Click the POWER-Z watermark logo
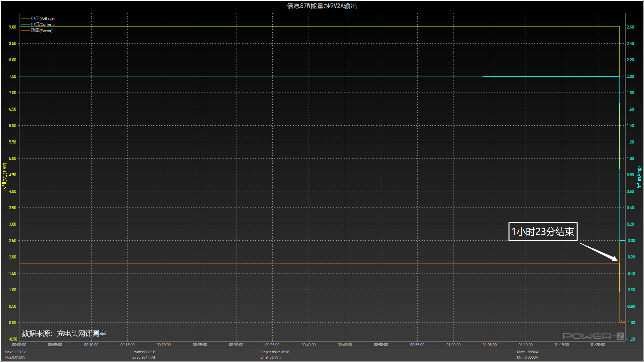The width and height of the screenshot is (644, 362). point(593,336)
